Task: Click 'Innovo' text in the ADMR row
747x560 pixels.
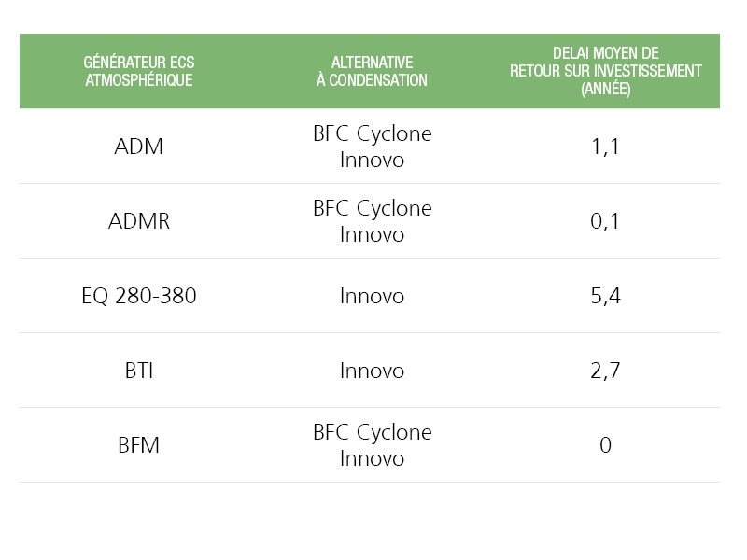Action: (x=372, y=234)
